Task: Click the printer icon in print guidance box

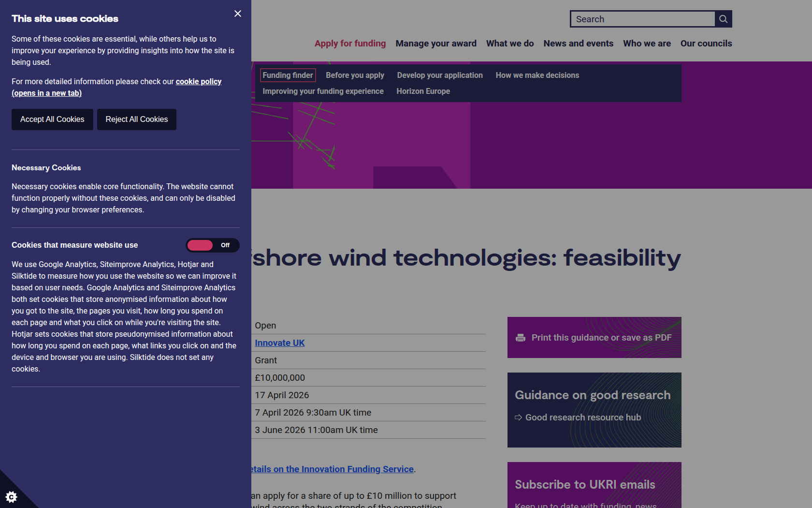Action: (x=520, y=338)
